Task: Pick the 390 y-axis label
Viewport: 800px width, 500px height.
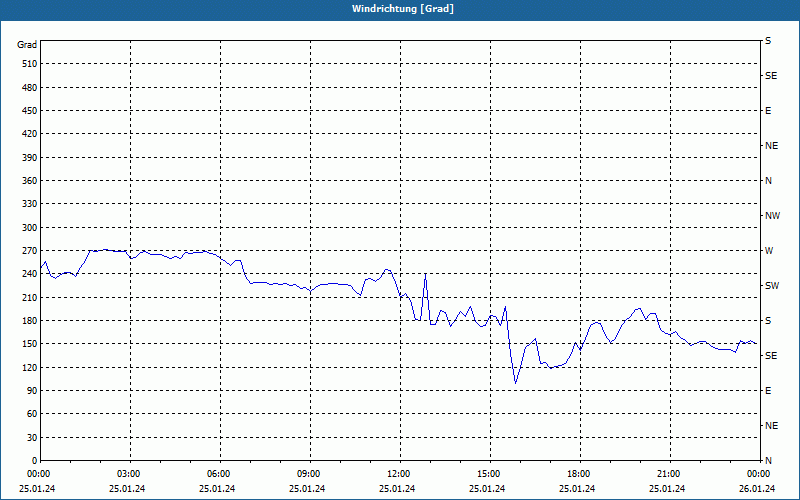Action: (x=30, y=158)
